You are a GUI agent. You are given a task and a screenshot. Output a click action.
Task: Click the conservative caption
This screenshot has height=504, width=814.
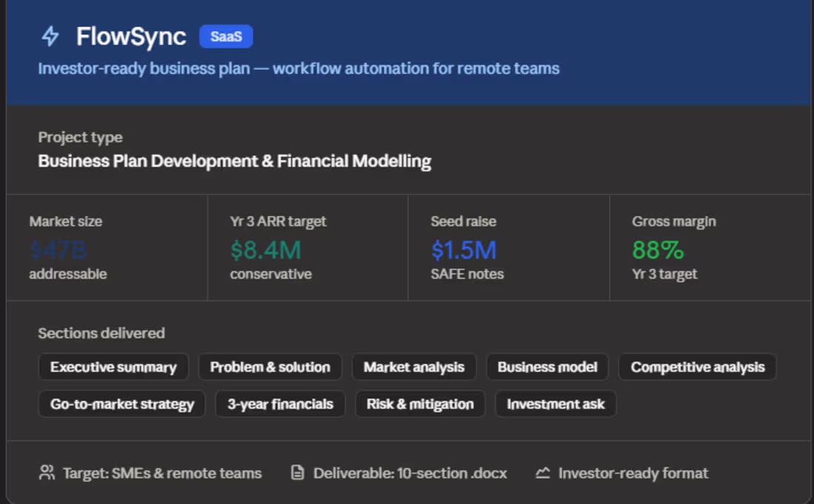tap(270, 274)
